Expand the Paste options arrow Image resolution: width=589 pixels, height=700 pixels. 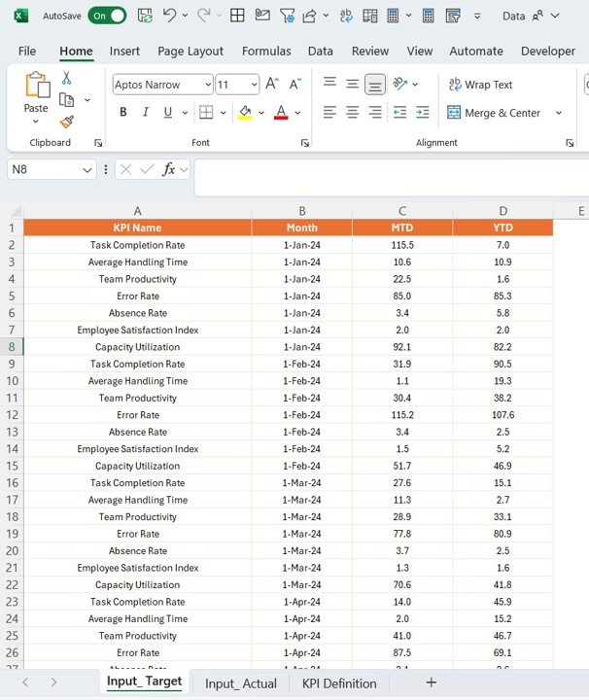pyautogui.click(x=36, y=122)
